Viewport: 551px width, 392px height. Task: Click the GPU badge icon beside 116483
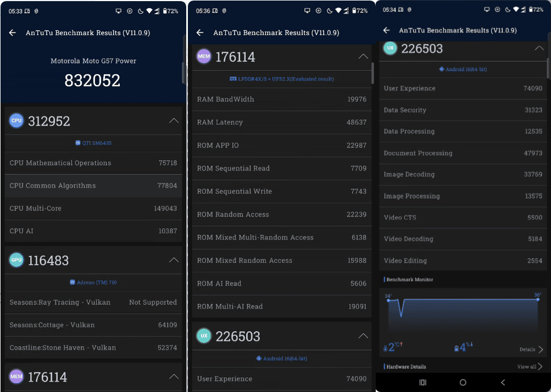[16, 260]
